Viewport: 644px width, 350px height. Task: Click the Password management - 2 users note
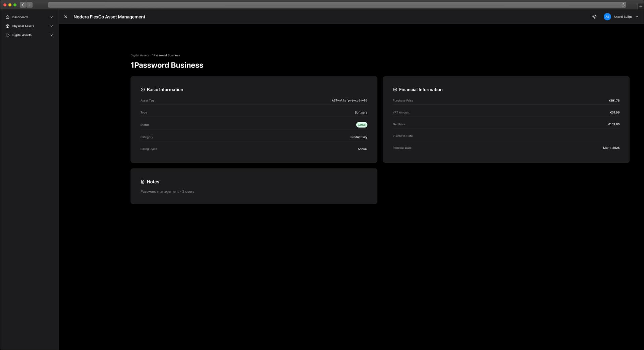click(167, 191)
